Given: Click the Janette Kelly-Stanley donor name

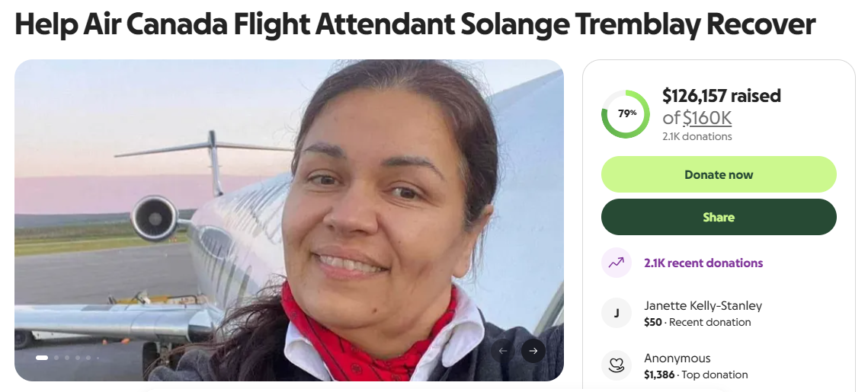Looking at the screenshot, I should (703, 306).
